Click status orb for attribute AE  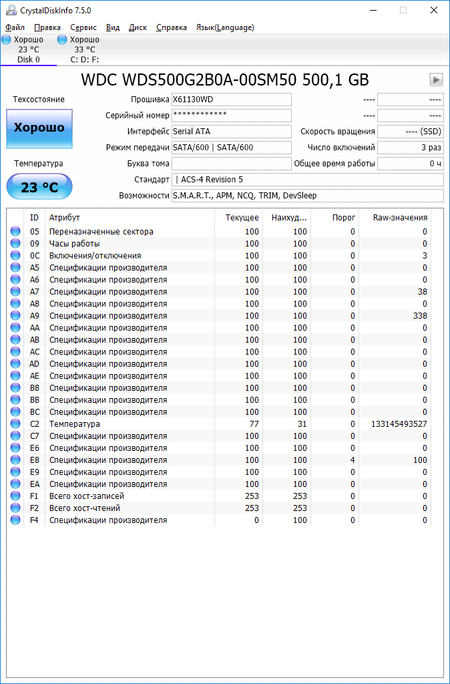(15, 376)
